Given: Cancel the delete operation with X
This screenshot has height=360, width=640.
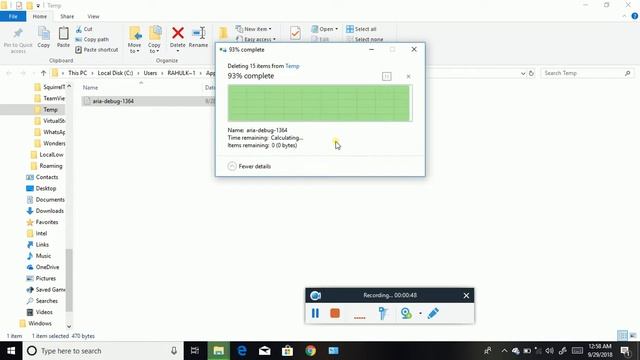Looking at the screenshot, I should click(408, 76).
